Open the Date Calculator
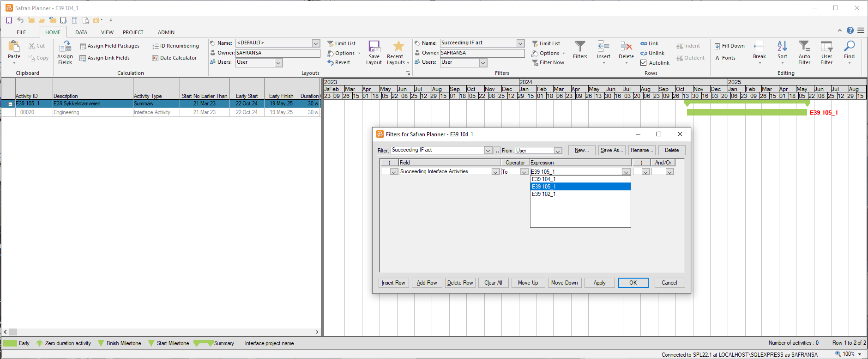The width and height of the screenshot is (868, 359). (x=175, y=58)
